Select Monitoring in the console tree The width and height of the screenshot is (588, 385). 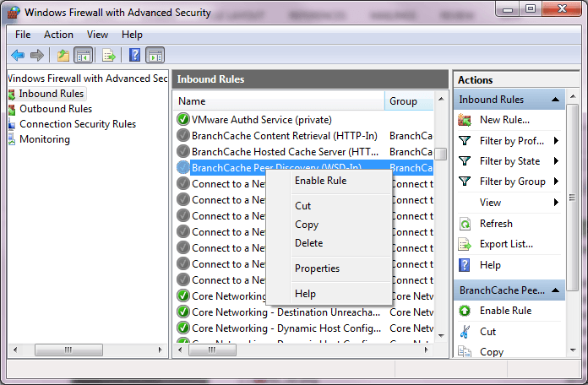[x=45, y=139]
